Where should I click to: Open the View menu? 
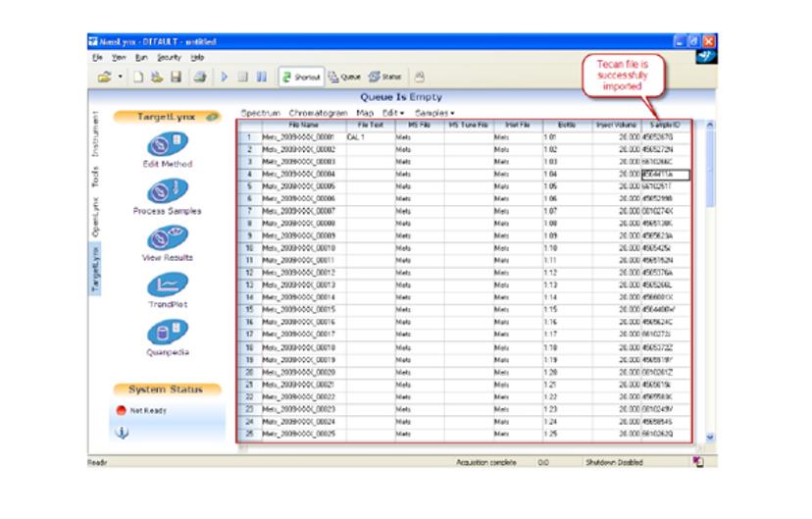[x=119, y=58]
